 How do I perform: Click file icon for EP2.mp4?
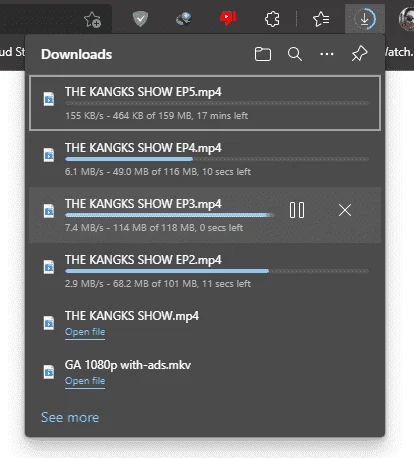[49, 267]
